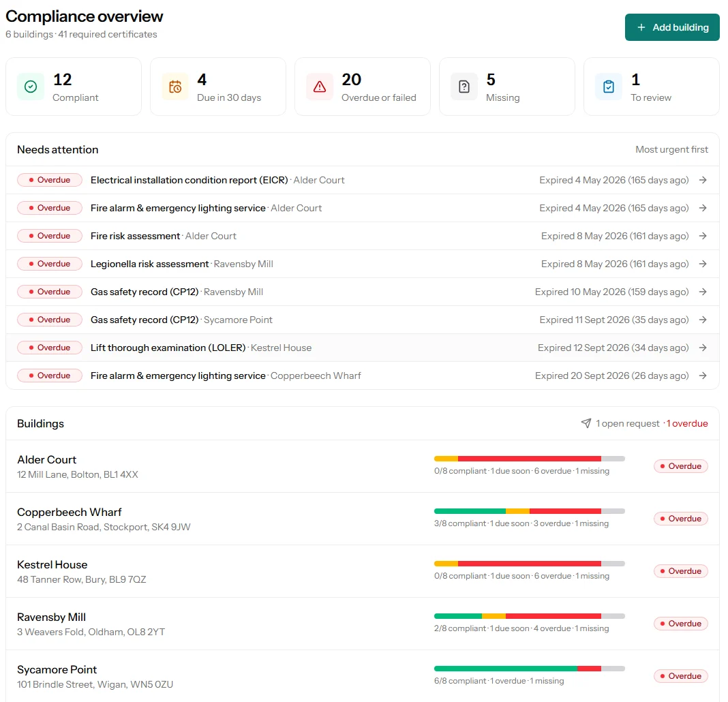Click arrow on Legionella risk assessment row

point(703,264)
